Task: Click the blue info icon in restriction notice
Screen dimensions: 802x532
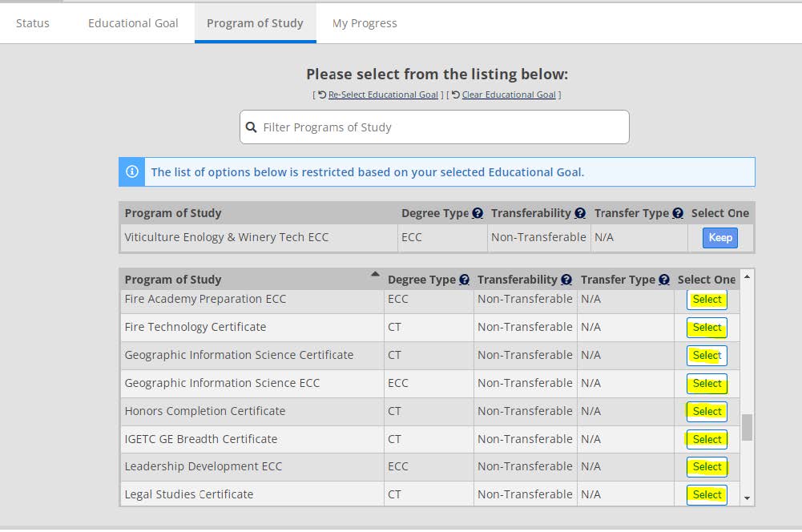Action: [132, 171]
